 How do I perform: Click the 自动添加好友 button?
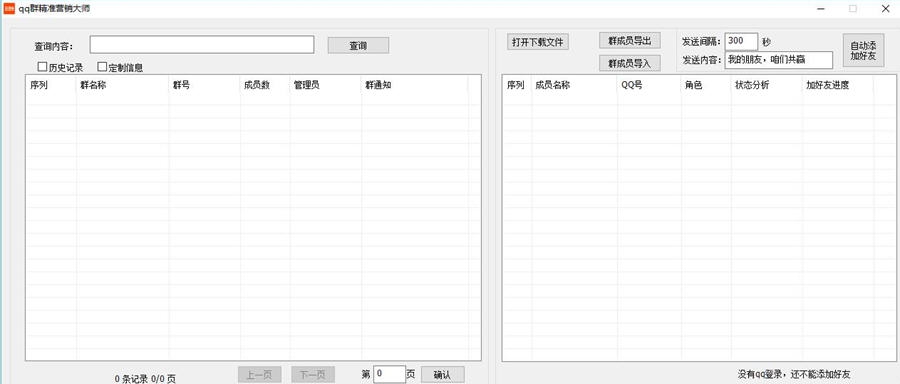click(x=863, y=51)
